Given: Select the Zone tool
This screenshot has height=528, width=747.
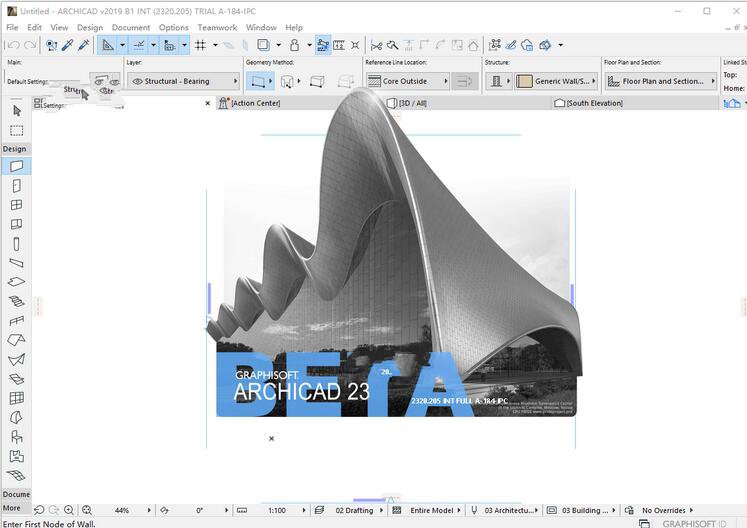Looking at the screenshot, I should 17,457.
